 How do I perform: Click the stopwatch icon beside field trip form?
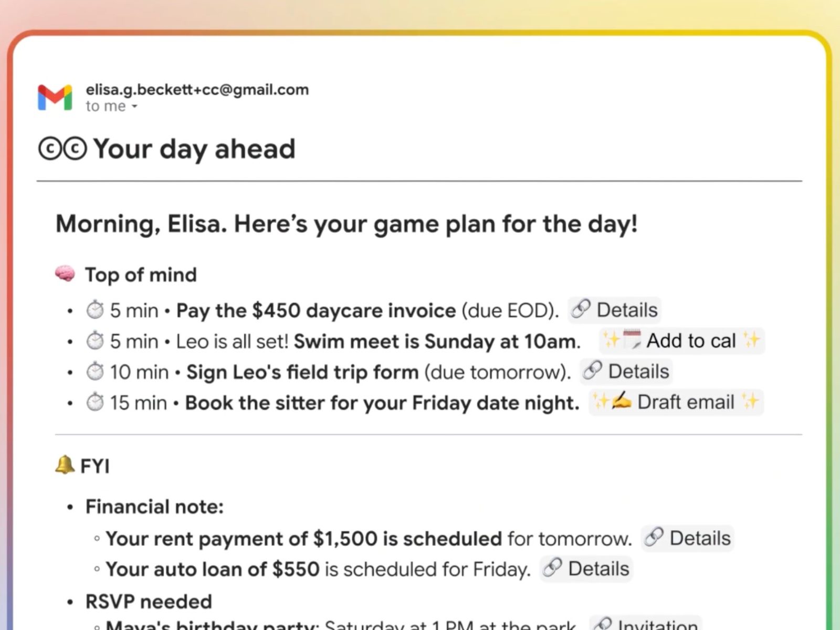[x=95, y=372]
